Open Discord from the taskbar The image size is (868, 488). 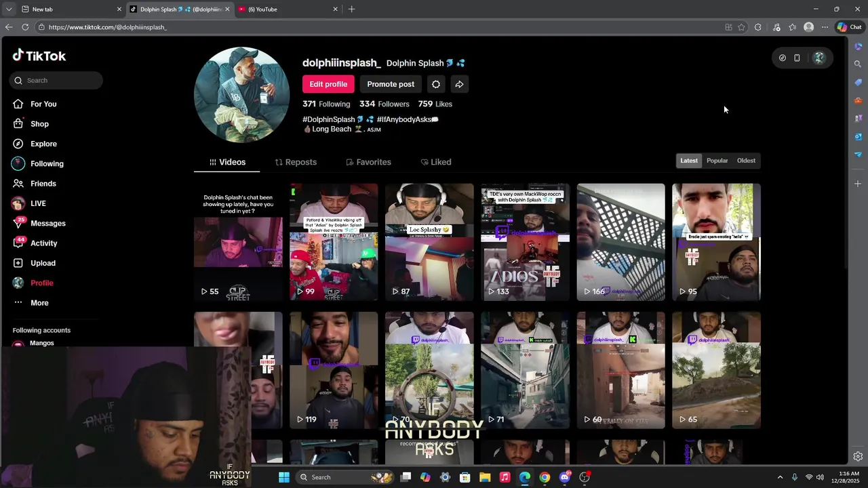[x=565, y=477]
